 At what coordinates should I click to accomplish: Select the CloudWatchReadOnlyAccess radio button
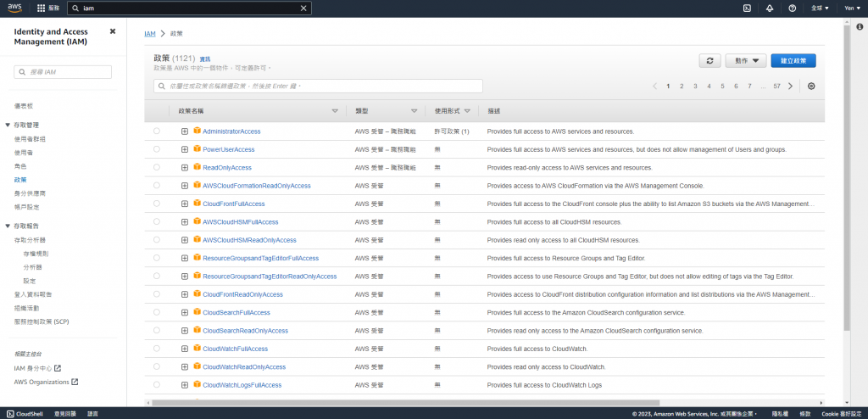click(157, 366)
